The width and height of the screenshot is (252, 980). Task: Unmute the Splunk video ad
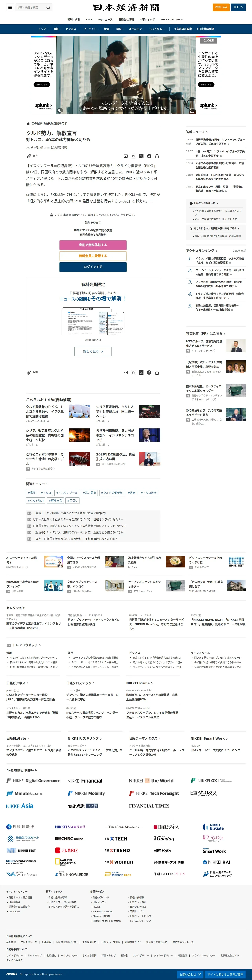pos(59,110)
